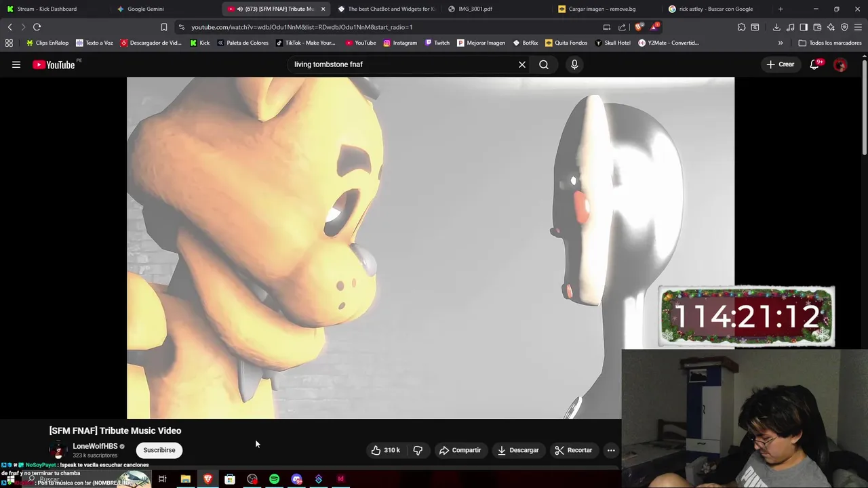Open the Twitch bookmark
This screenshot has width=868, height=488.
(x=437, y=43)
